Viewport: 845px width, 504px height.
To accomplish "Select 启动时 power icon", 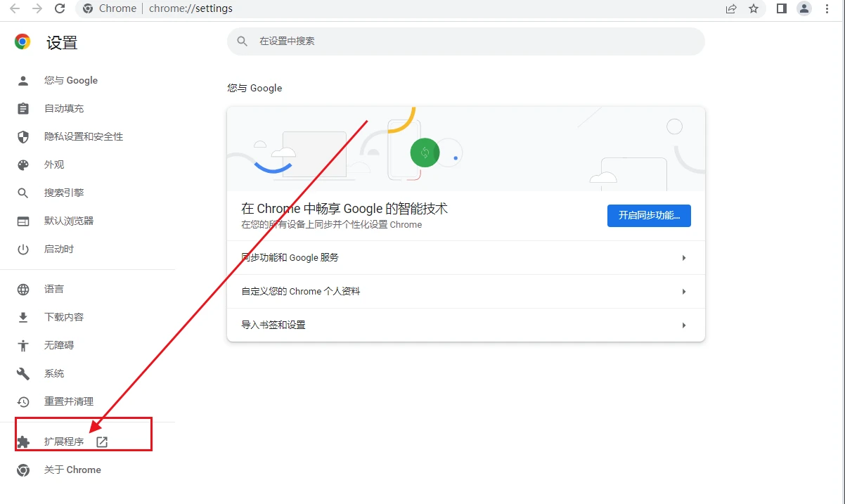I will point(22,249).
